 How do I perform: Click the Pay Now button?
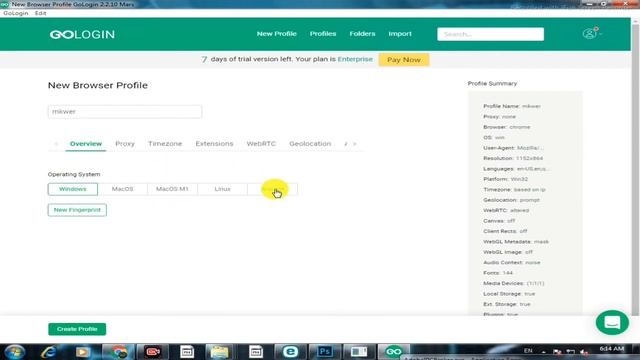(x=404, y=60)
